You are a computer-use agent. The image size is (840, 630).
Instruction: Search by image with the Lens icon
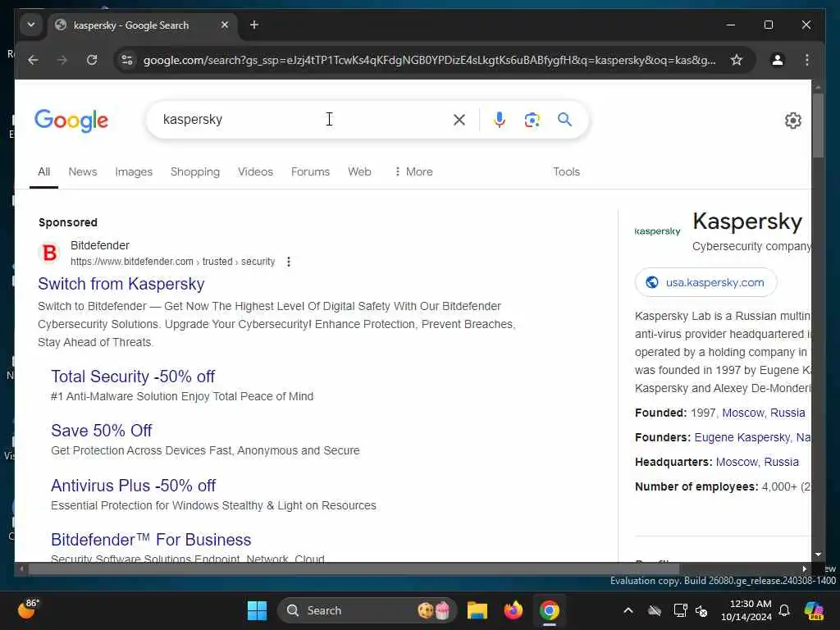coord(532,120)
